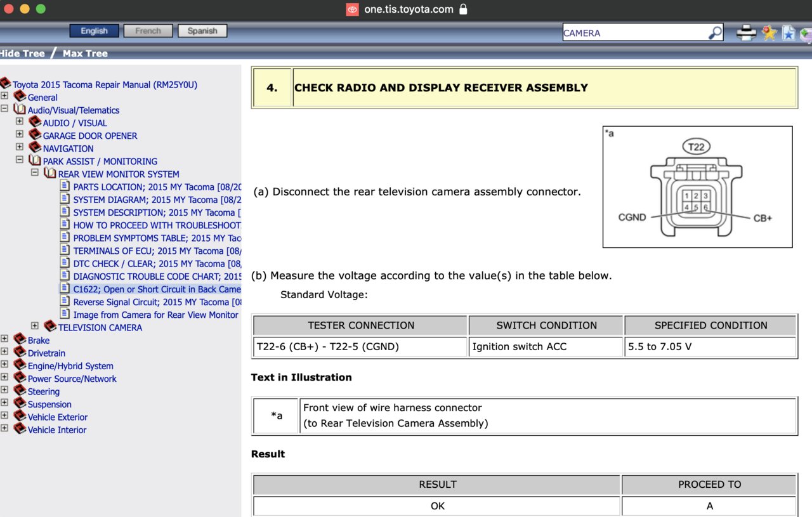The width and height of the screenshot is (812, 517).
Task: Click the GARAGE DOOR OPENER book icon
Action: [35, 134]
